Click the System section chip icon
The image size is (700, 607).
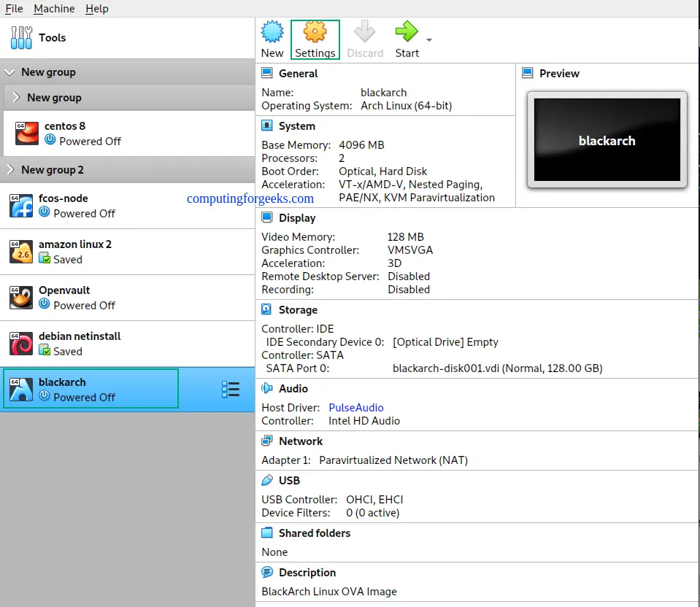[x=267, y=125]
